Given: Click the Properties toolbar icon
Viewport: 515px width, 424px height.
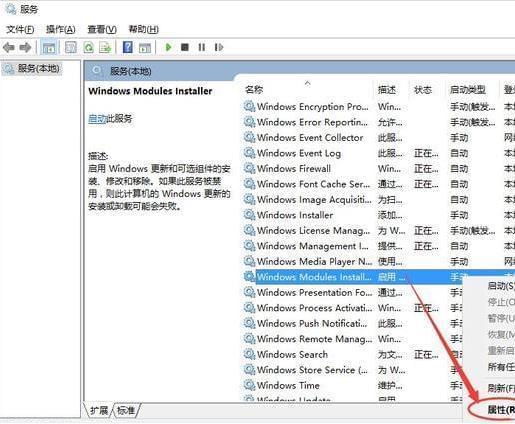Looking at the screenshot, I should tap(70, 47).
